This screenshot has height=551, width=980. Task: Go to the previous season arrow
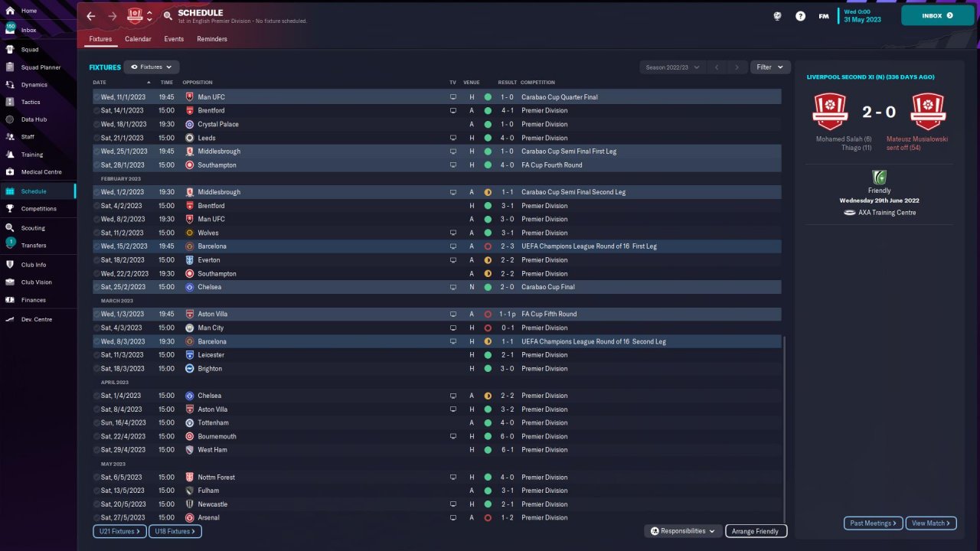717,67
